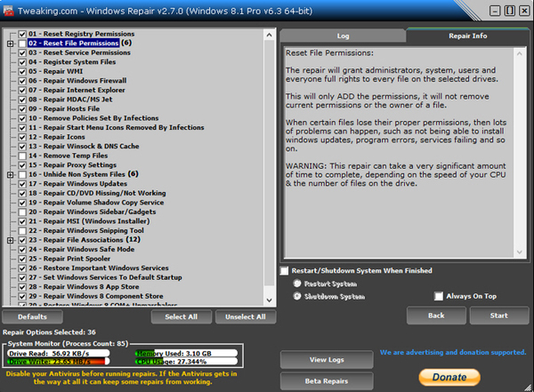The width and height of the screenshot is (534, 392).
Task: Select 28 - Repair Windows 8 App Store
Action: 84,287
